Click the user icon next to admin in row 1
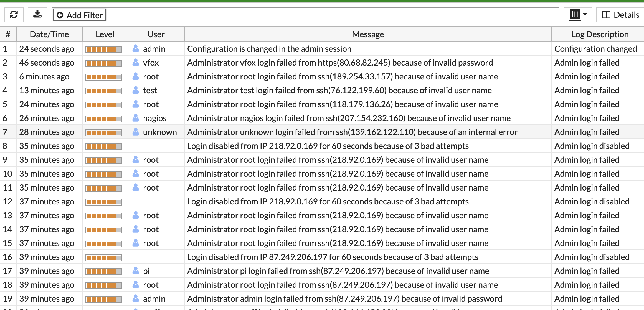The image size is (644, 310). [136, 49]
